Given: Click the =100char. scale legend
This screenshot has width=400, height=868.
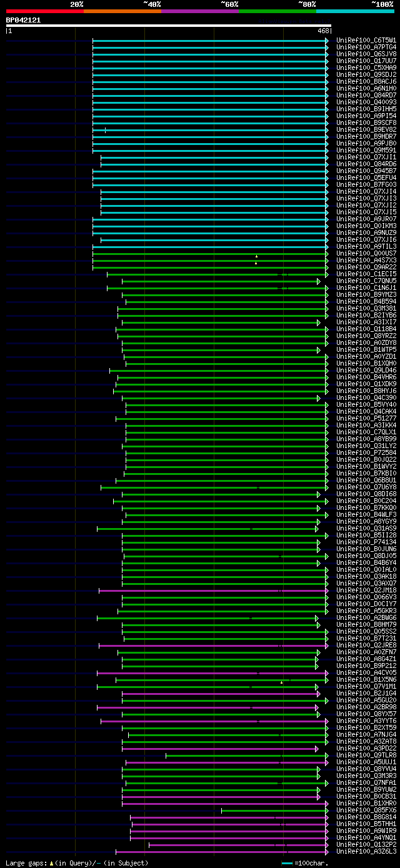Looking at the screenshot, I should click(305, 862).
